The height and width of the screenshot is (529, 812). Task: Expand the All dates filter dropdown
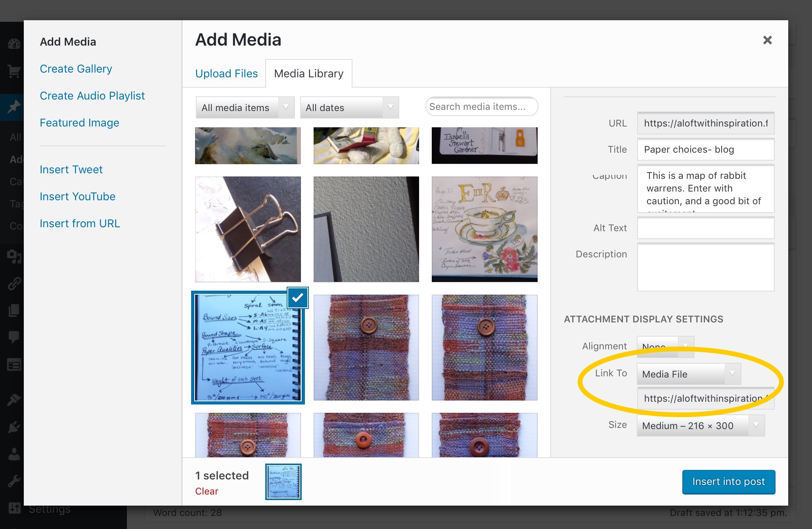pos(349,107)
